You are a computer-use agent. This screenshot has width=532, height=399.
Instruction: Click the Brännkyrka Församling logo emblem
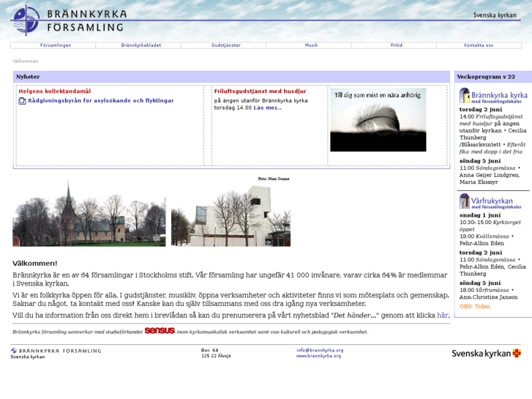(26, 20)
